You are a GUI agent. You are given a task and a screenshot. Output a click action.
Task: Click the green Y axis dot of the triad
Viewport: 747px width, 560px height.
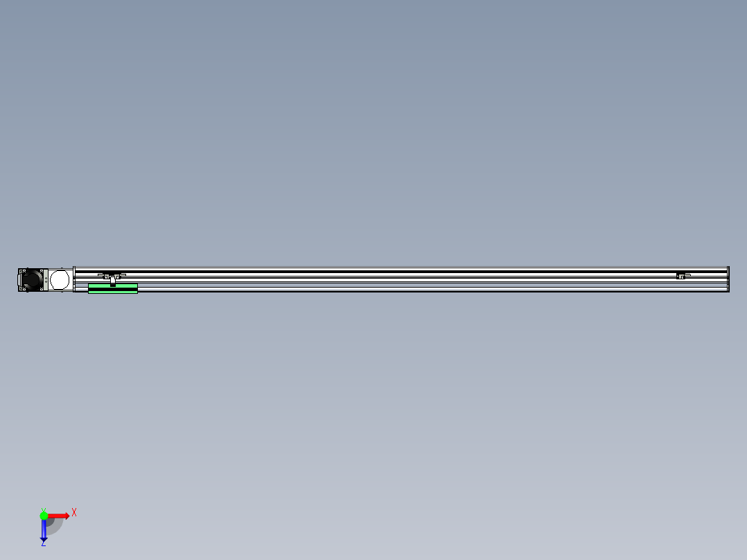coord(44,516)
